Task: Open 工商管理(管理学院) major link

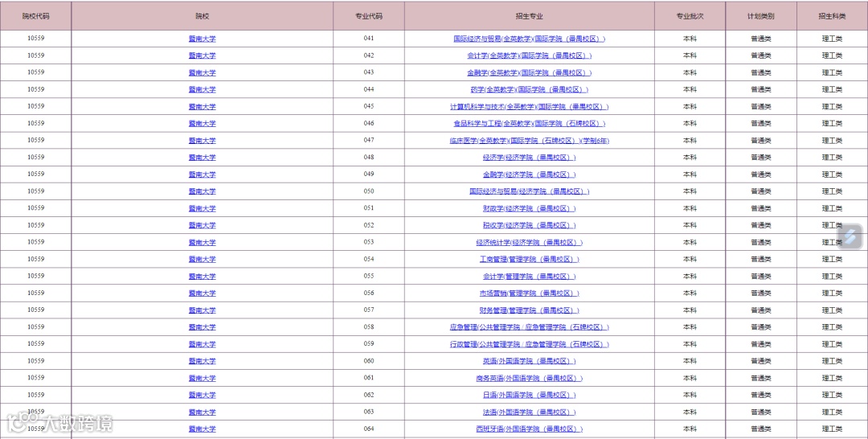Action: pyautogui.click(x=529, y=259)
